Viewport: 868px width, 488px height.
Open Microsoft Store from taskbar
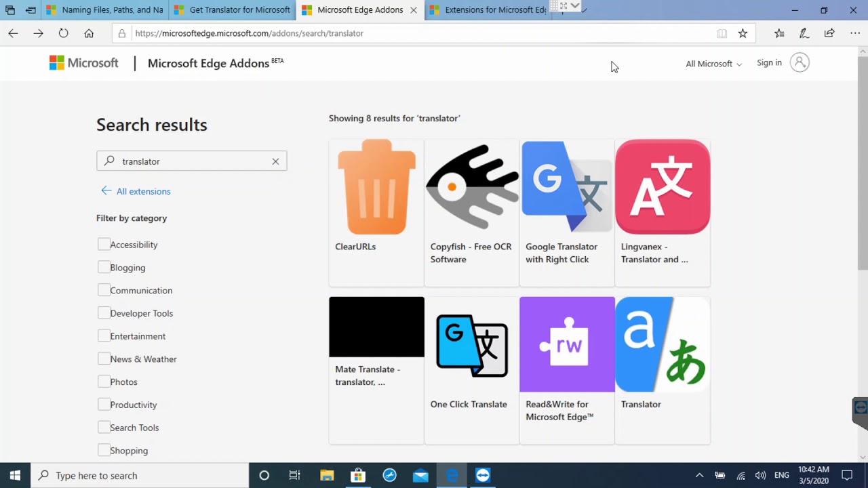point(358,475)
